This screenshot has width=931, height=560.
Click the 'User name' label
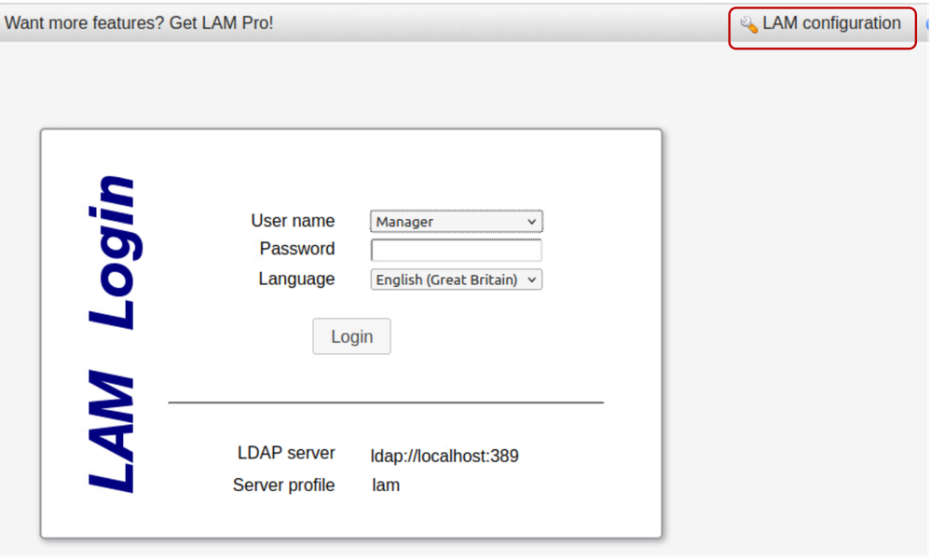pyautogui.click(x=293, y=221)
